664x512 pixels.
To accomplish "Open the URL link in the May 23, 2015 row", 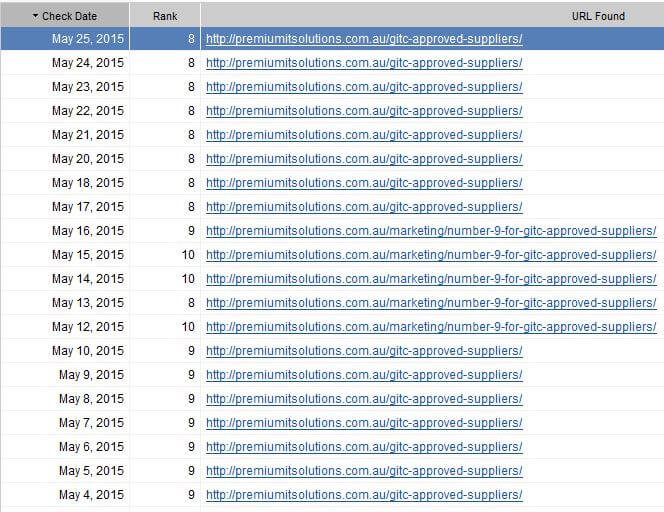I will coord(364,87).
